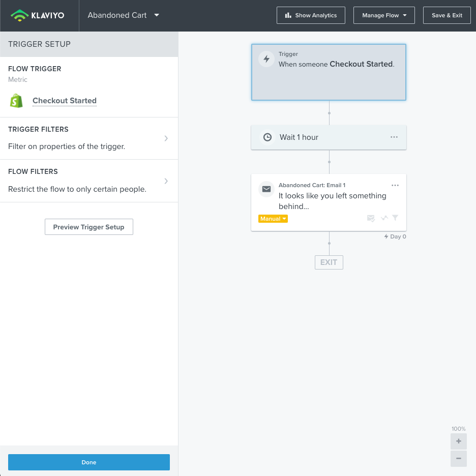Expand the Trigger Filters section
Screen dimensions: 476x476
tap(166, 138)
